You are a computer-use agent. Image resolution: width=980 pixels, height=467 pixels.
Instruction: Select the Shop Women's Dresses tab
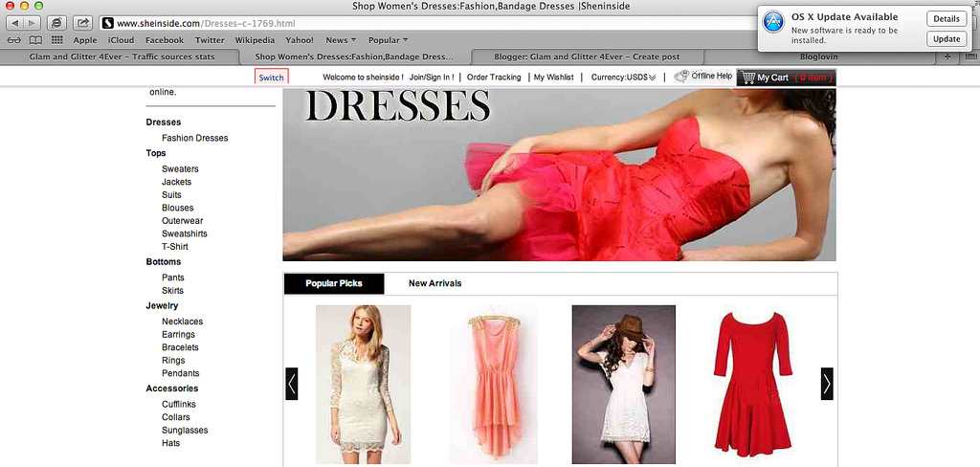[354, 56]
